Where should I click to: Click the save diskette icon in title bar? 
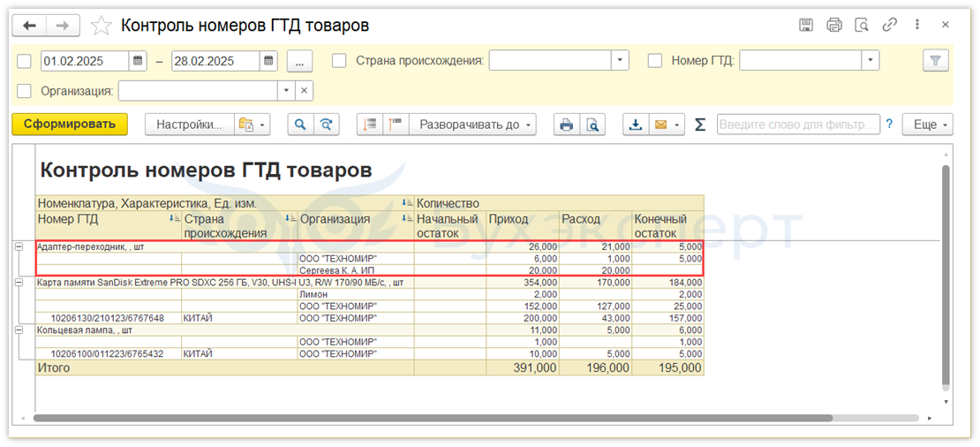click(806, 26)
